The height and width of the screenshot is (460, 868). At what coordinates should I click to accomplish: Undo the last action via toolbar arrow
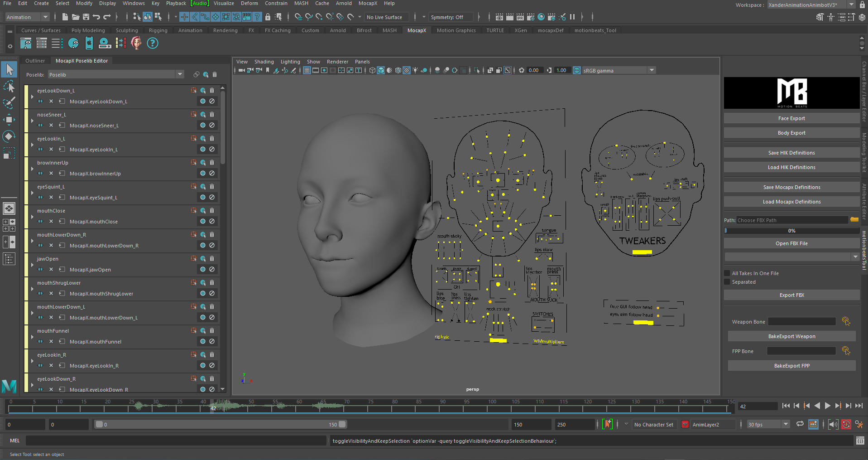pos(96,17)
